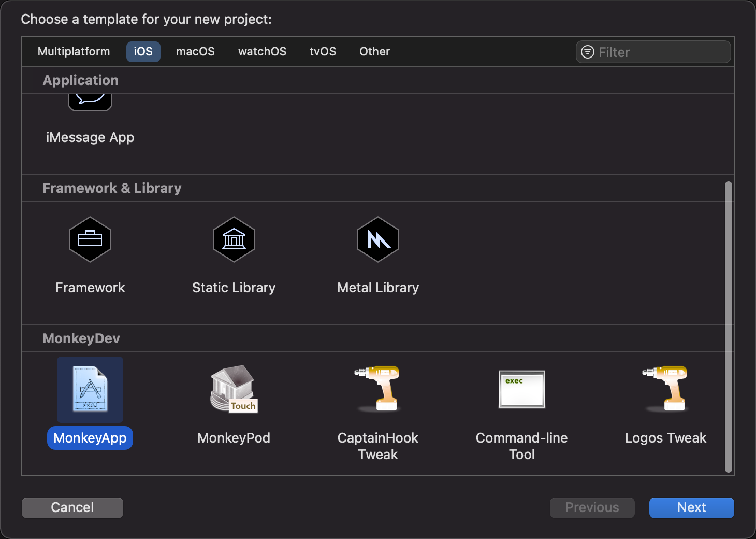756x539 pixels.
Task: Switch to the macOS tab
Action: 195,52
